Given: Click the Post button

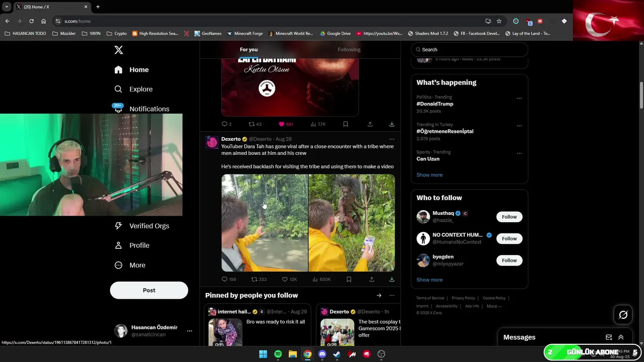Looking at the screenshot, I should pos(149,290).
